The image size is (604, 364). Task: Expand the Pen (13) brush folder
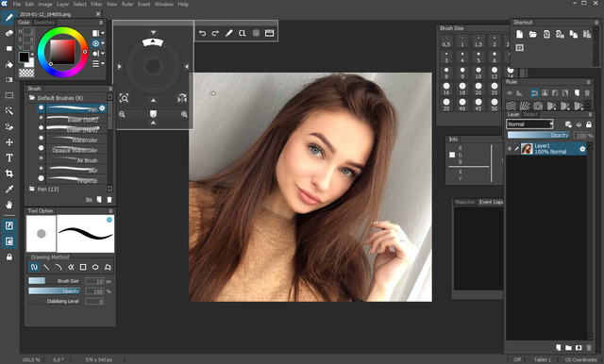(31, 189)
